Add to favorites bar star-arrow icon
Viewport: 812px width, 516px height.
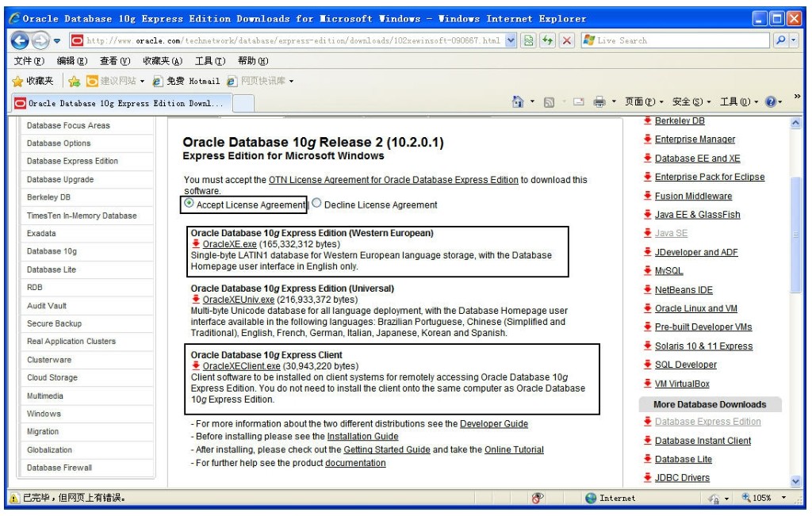pyautogui.click(x=74, y=82)
